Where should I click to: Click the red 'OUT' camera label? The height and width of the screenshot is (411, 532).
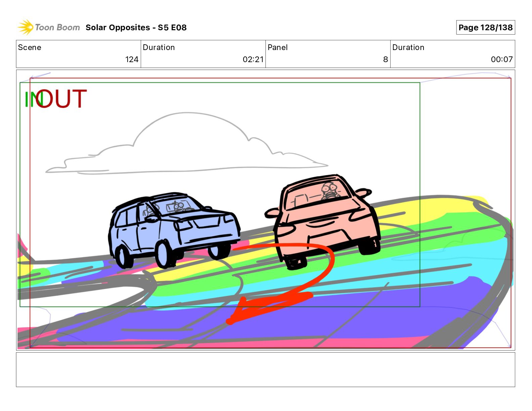(61, 99)
